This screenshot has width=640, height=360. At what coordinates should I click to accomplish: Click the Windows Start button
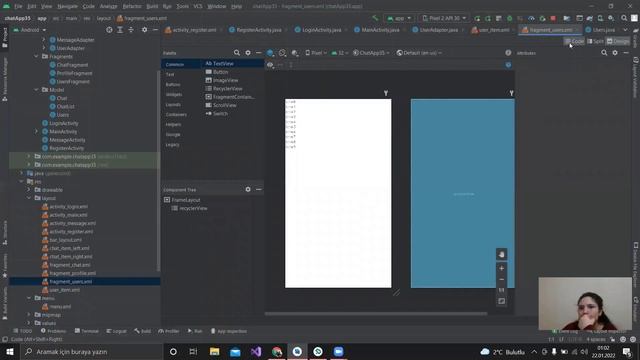click(10, 351)
